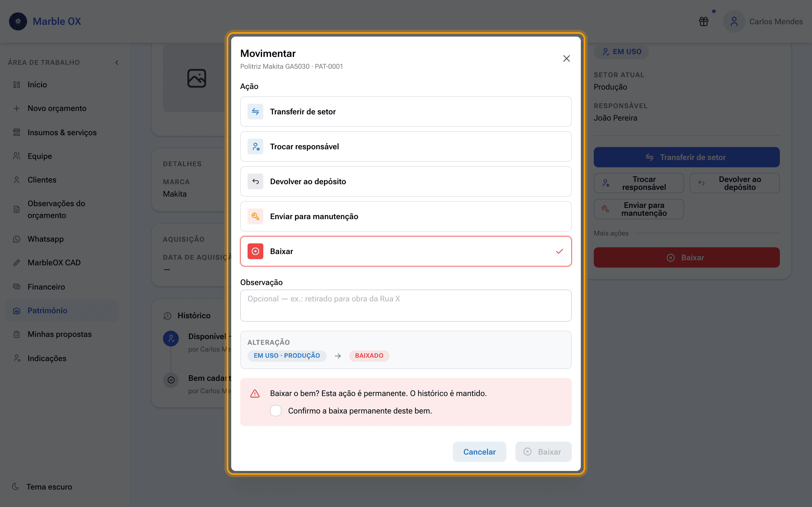
Task: Click the Marble OX logo icon
Action: point(18,21)
